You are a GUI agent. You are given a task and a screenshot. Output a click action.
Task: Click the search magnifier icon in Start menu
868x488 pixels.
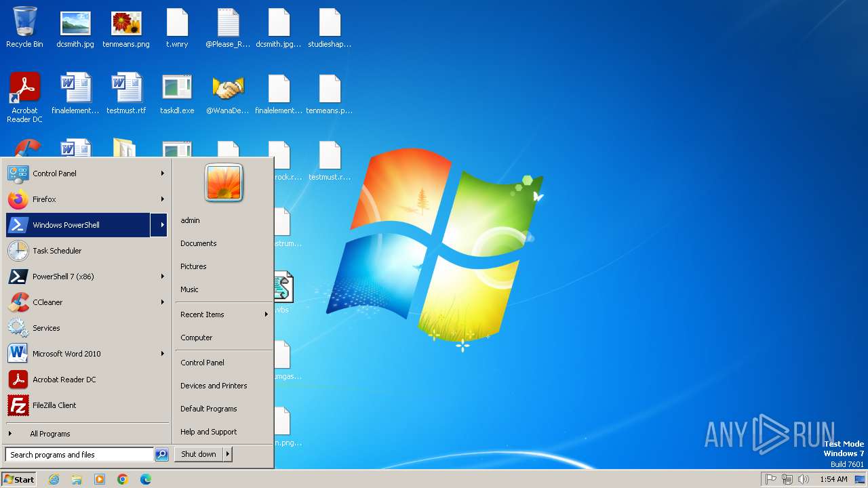[x=161, y=455]
